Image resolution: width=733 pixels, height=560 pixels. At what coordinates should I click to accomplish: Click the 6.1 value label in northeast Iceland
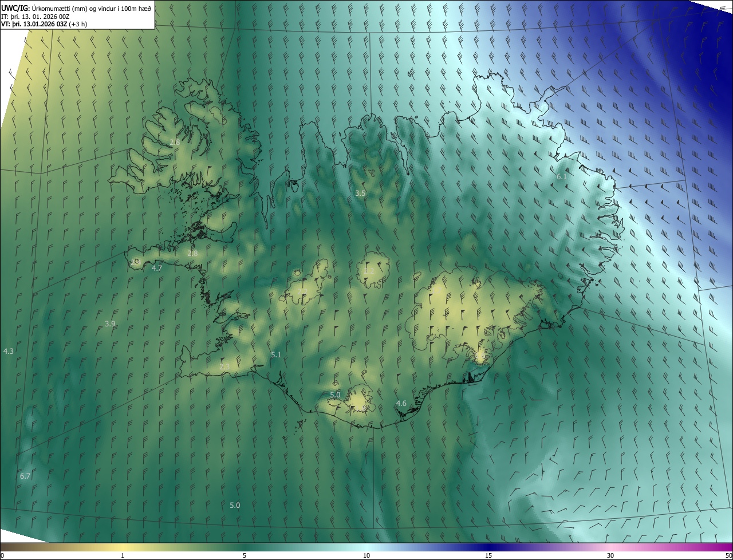pos(562,177)
